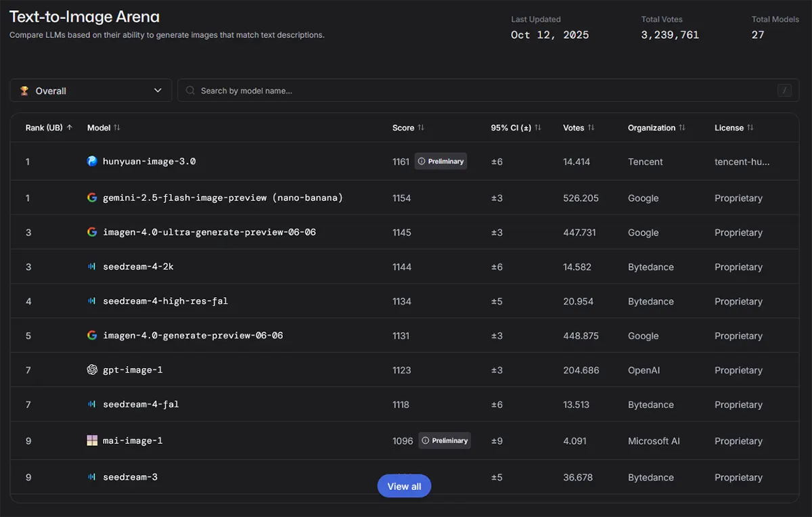This screenshot has width=812, height=517.
Task: Click the magnifier icon in the search bar
Action: (x=190, y=91)
